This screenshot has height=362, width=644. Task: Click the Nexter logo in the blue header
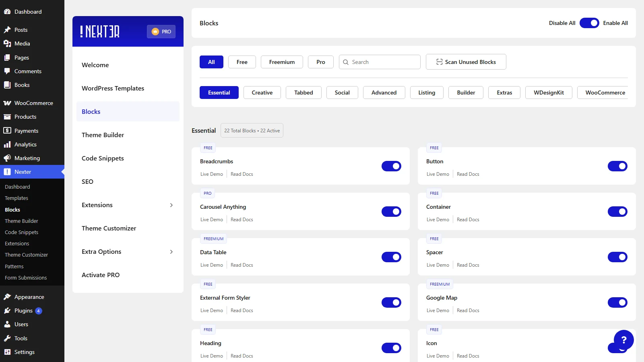100,31
